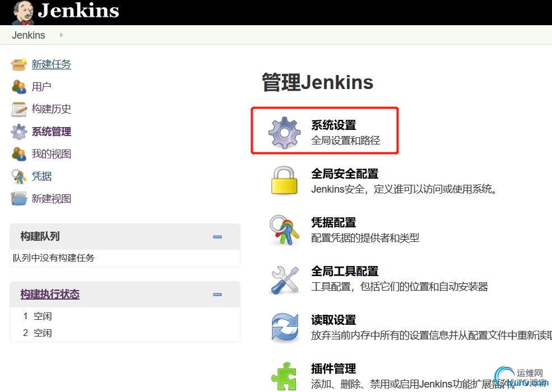Click the 凭据配置 keyring icon
Viewport: 552px width, 392px height.
[285, 230]
